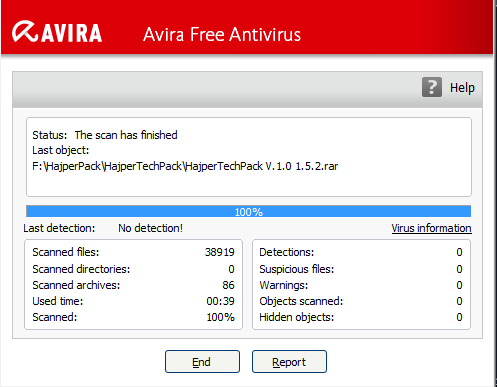Click the 'Last object:' label
The image size is (497, 387).
click(x=61, y=150)
